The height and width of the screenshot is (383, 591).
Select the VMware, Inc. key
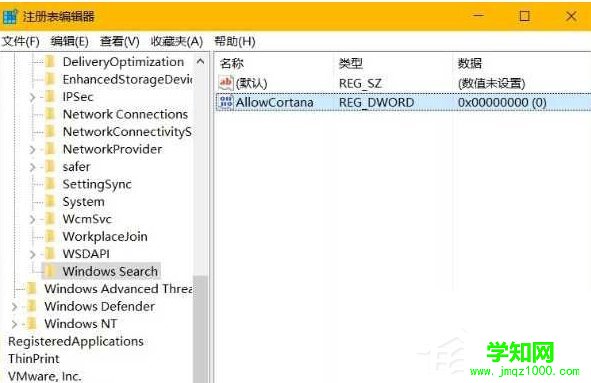point(44,376)
